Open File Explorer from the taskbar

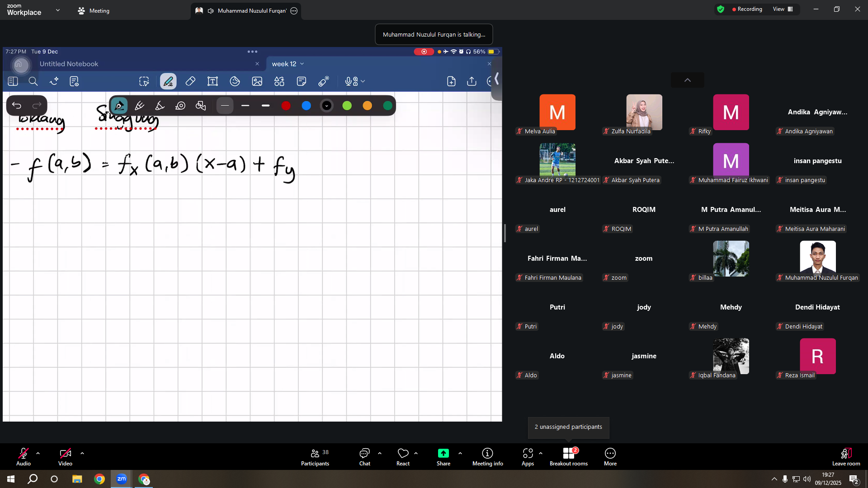[77, 479]
